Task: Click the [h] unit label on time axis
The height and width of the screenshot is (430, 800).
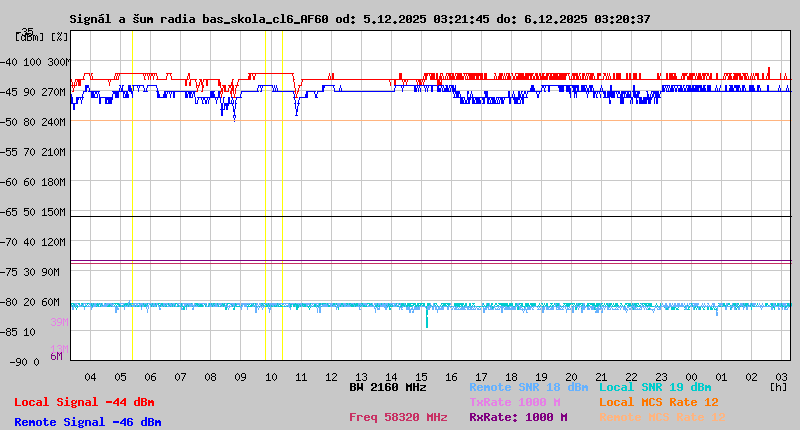Action: pos(778,387)
